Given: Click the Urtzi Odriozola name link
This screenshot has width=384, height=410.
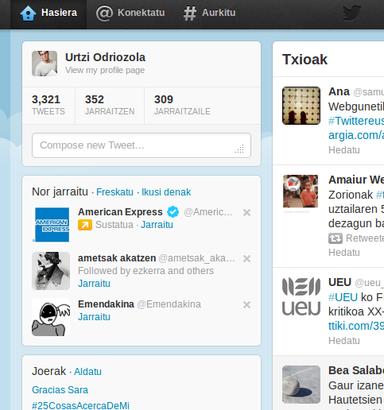Looking at the screenshot, I should 105,57.
